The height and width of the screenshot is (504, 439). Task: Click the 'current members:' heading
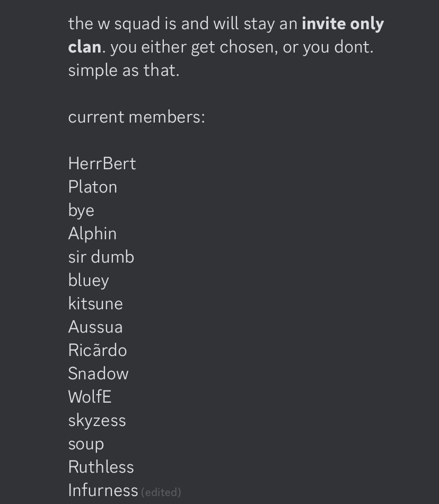tap(136, 117)
